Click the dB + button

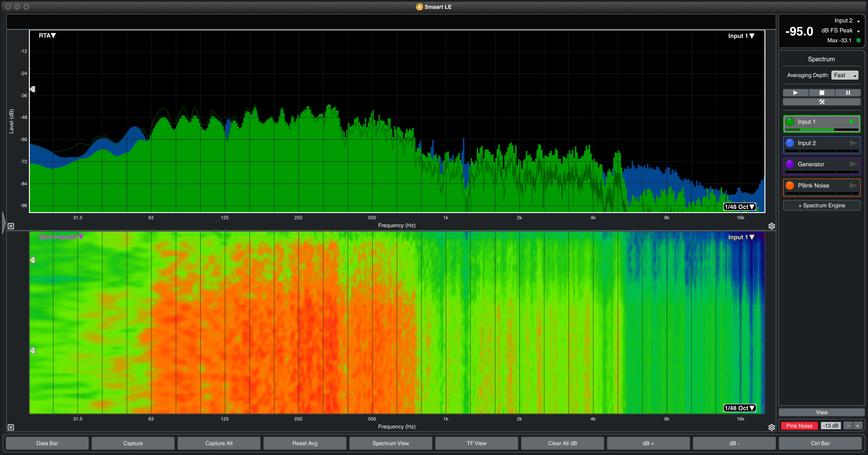tap(648, 443)
